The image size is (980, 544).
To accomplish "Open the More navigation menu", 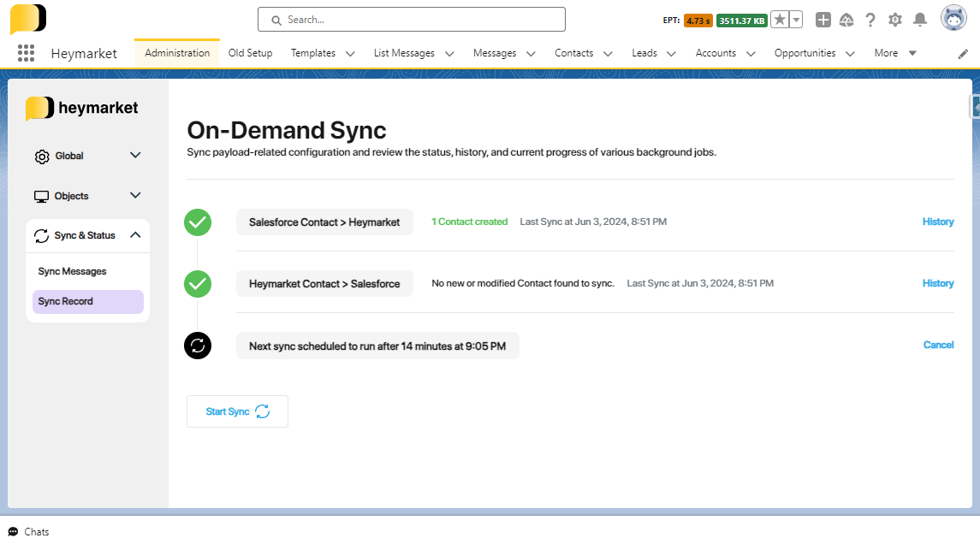I will [895, 53].
